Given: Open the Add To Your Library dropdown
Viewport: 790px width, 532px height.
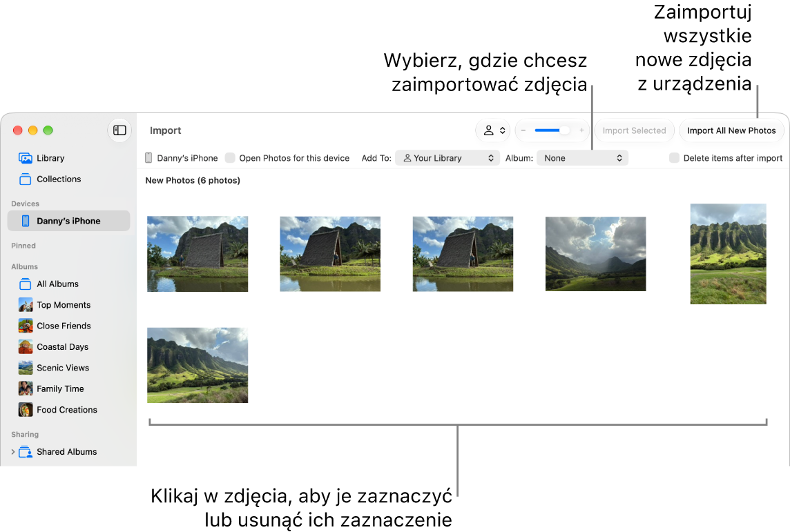Looking at the screenshot, I should click(x=447, y=158).
